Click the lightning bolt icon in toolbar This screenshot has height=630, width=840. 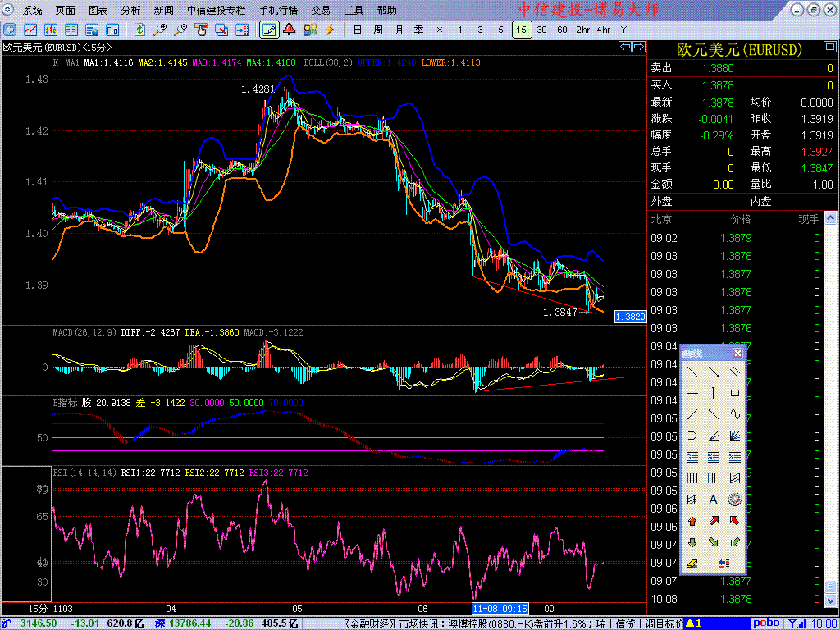tap(330, 30)
